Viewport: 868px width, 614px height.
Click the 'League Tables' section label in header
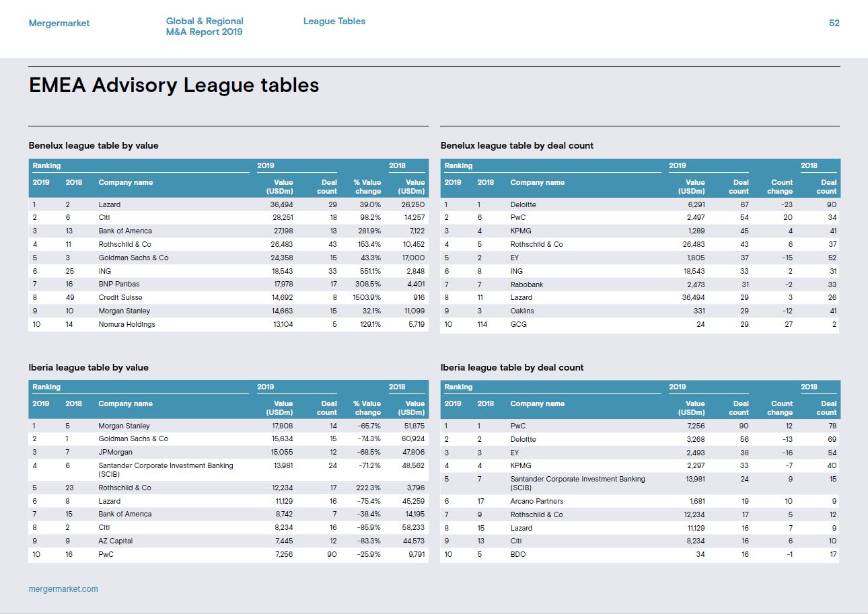[x=334, y=21]
